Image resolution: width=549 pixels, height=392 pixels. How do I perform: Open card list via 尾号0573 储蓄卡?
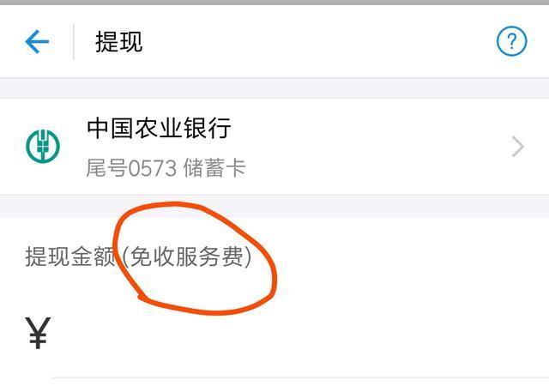(x=166, y=167)
